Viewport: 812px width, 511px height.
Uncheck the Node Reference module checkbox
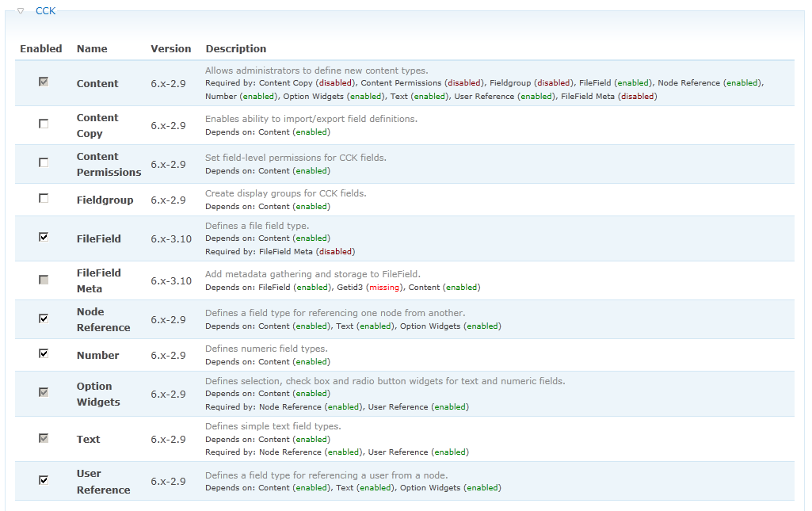(44, 318)
